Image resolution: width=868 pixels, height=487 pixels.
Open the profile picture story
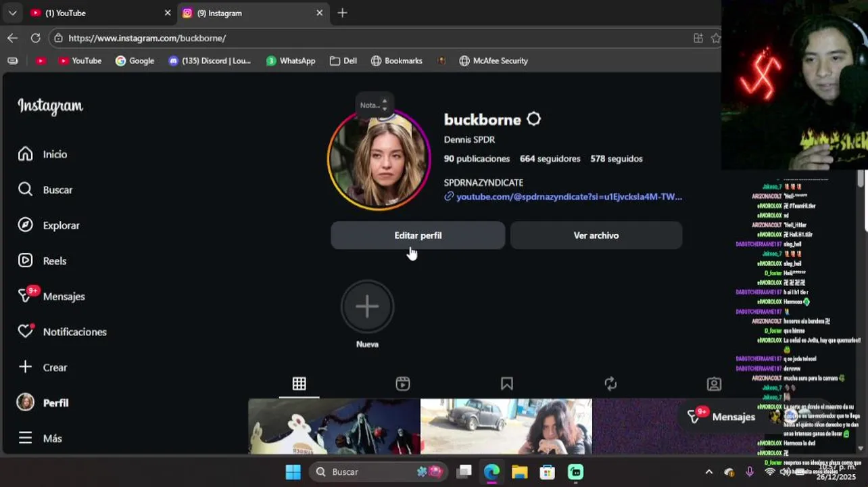[x=379, y=160]
